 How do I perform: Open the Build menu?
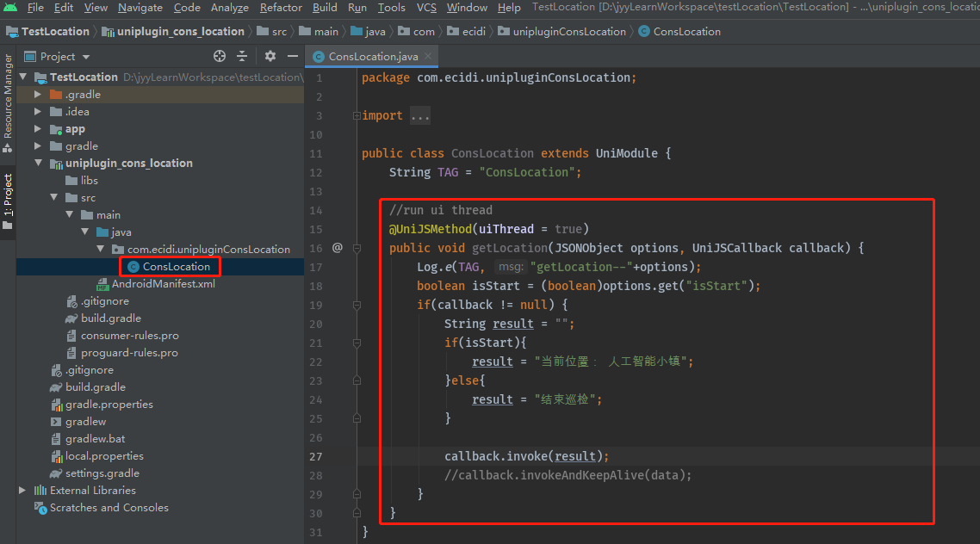325,8
